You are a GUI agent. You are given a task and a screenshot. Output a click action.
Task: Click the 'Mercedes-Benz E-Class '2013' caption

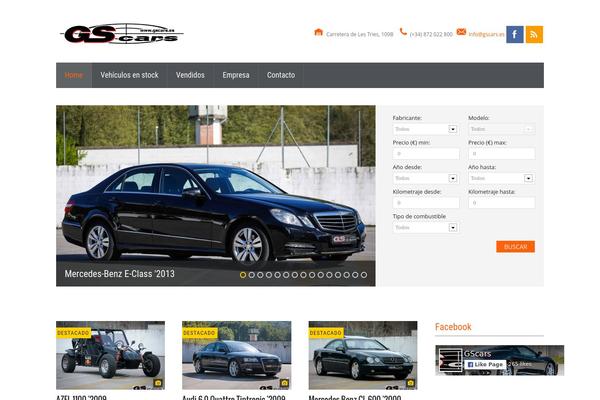click(119, 274)
